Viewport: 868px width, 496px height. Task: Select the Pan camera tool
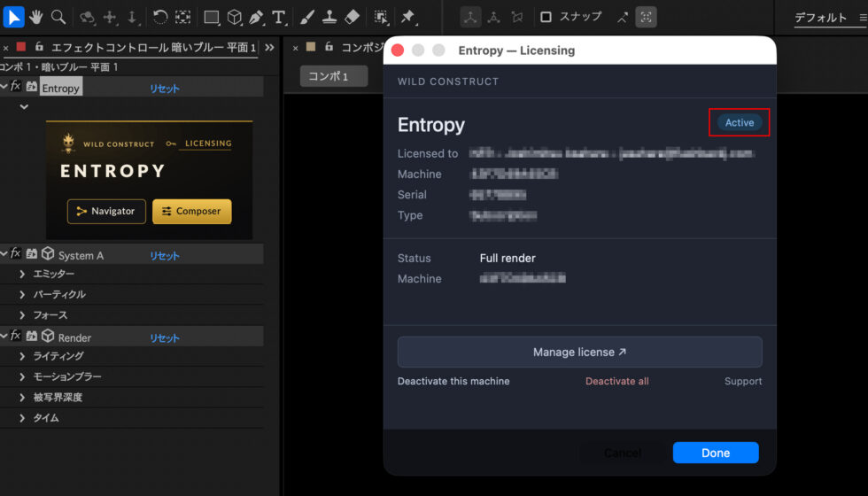pos(110,17)
